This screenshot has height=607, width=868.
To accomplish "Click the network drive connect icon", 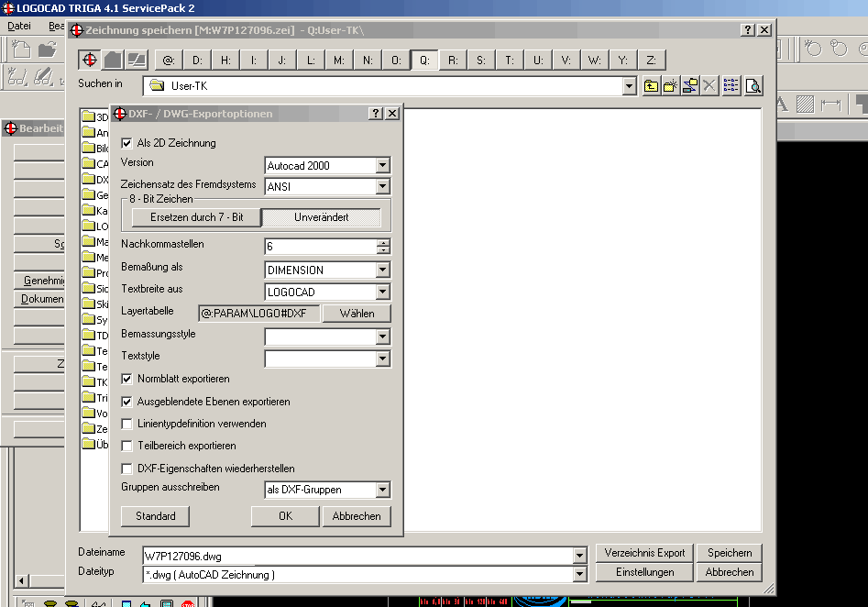I will coord(690,86).
